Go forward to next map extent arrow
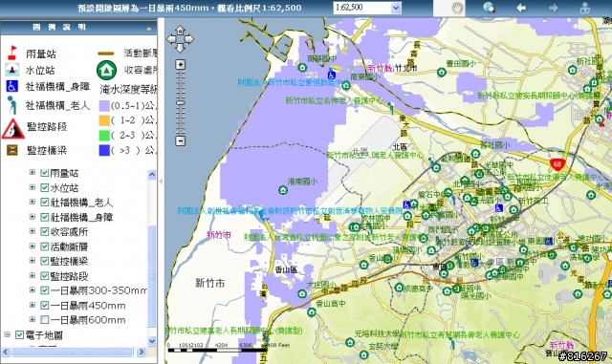Screen dimensions: 612x364 (553, 8)
